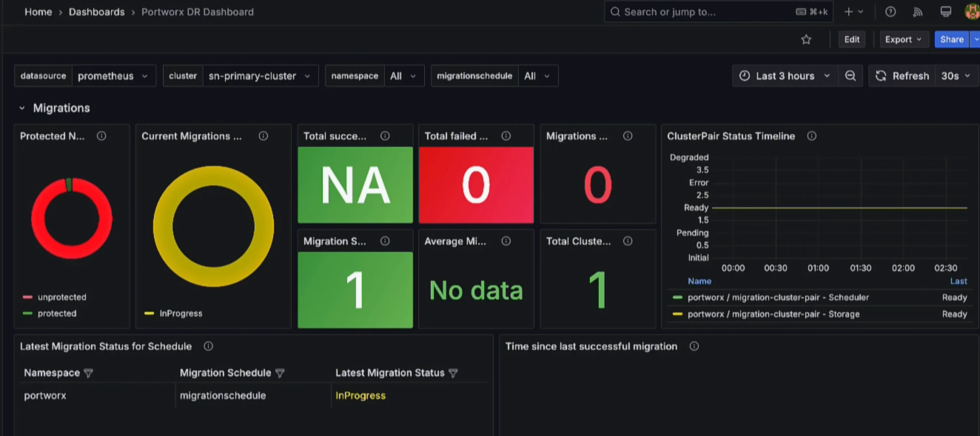The height and width of the screenshot is (436, 980).
Task: Click info icon on ClusterPair Status Timeline
Action: click(812, 136)
